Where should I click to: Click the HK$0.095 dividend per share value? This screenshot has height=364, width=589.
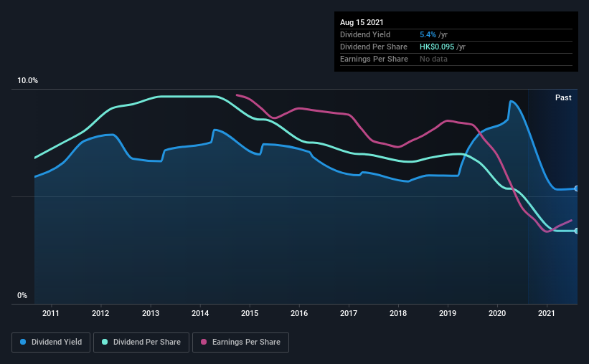437,47
